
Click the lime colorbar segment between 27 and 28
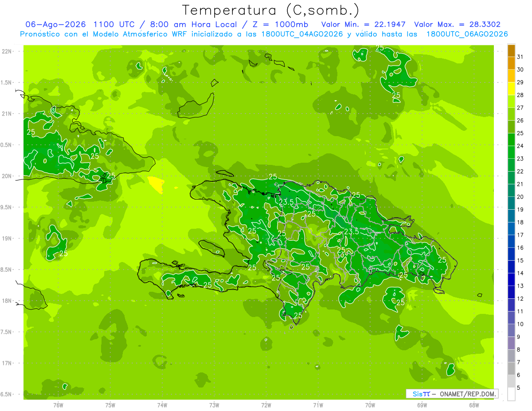coord(511,102)
